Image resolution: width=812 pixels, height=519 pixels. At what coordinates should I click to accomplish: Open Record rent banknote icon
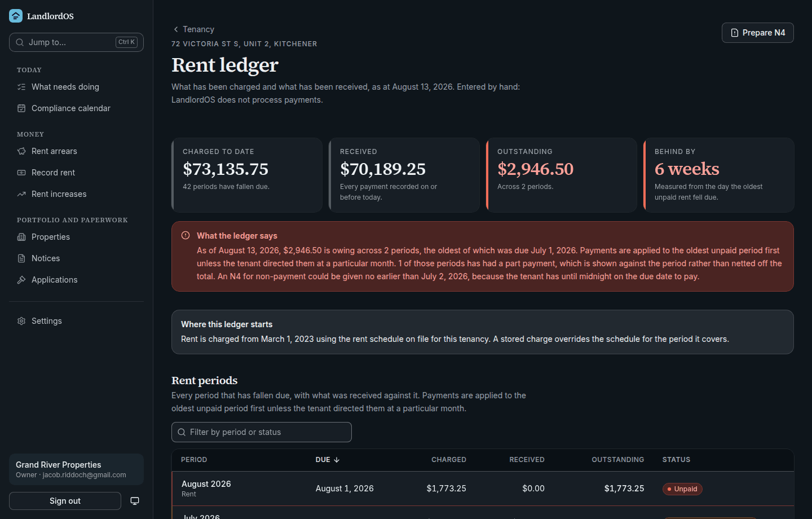point(21,173)
